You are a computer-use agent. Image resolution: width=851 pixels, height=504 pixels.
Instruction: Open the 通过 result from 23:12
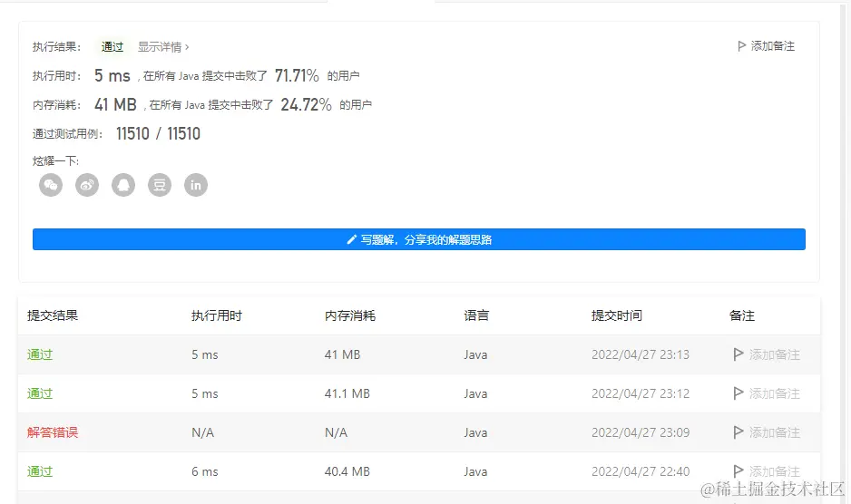[40, 393]
